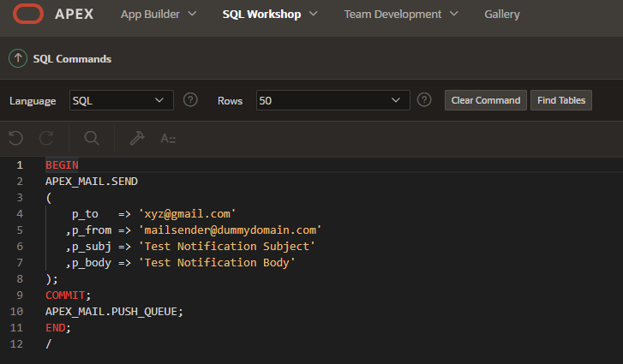
Task: Click the 'xyz@gmail.com' string in code
Action: coord(187,214)
